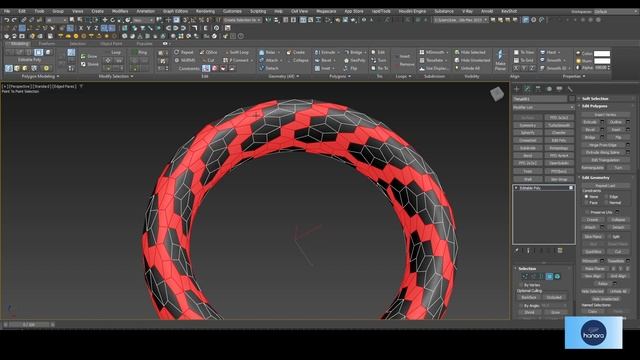The height and width of the screenshot is (360, 640).
Task: Select Polygon sub-object level in Selection rollout
Action: pos(549,277)
